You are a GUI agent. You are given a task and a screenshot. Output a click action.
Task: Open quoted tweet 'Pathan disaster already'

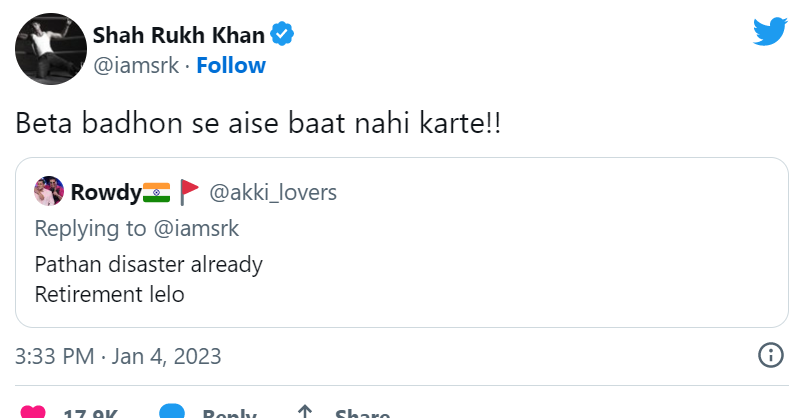coord(148,265)
